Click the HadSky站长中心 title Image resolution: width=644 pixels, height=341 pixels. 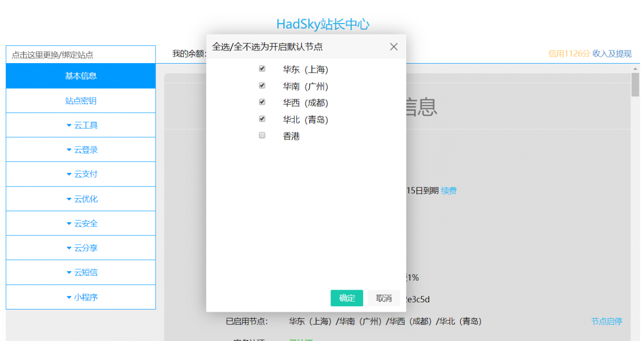click(323, 24)
